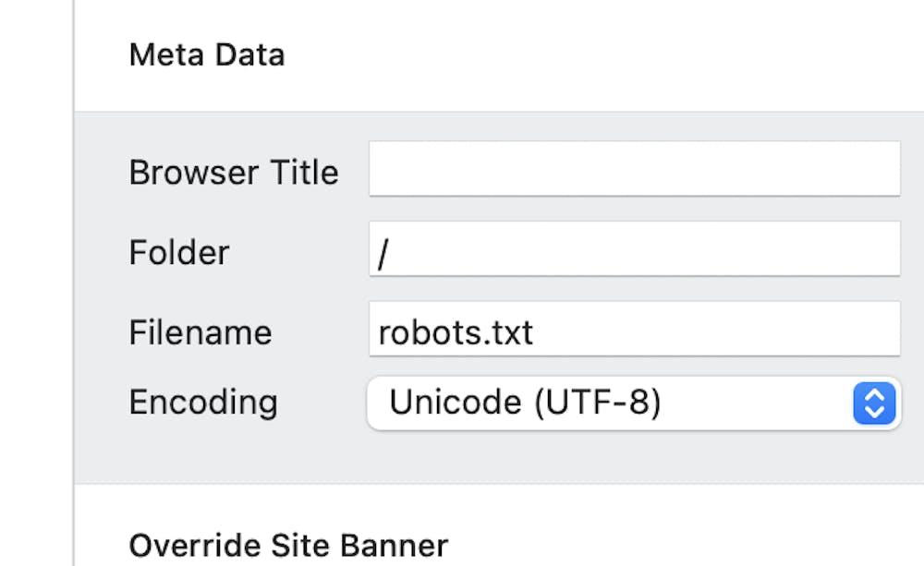Click the Encoding label text
The width and height of the screenshot is (924, 566).
point(203,402)
